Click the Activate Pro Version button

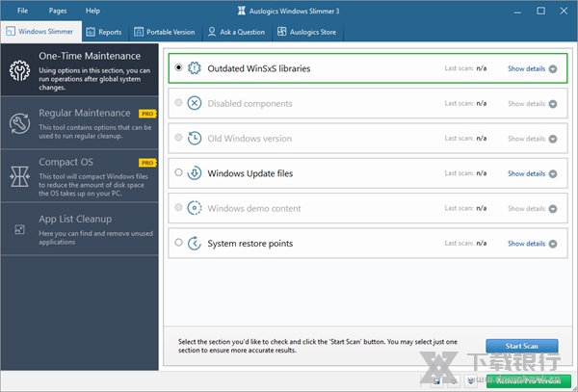(529, 380)
